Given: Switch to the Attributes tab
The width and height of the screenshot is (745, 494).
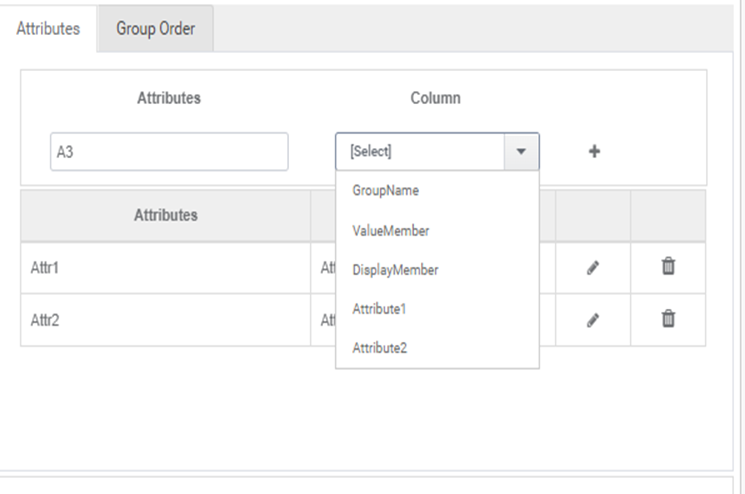Looking at the screenshot, I should tap(48, 28).
